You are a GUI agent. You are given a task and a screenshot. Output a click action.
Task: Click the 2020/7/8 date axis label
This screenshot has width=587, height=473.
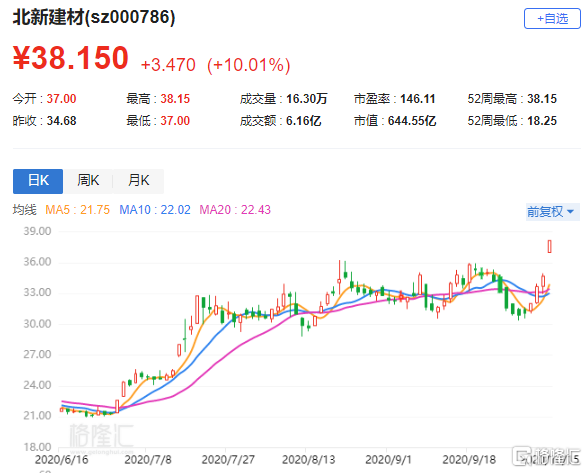coord(148,460)
